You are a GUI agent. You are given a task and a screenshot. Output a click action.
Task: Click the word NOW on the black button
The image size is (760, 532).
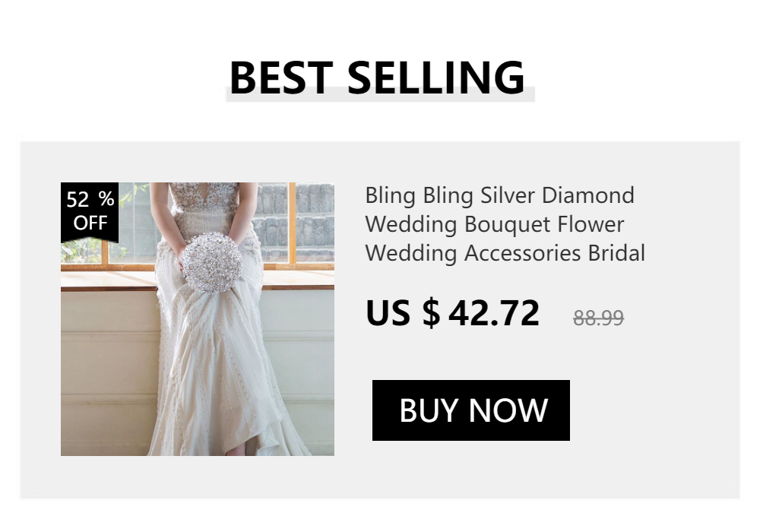[508, 410]
